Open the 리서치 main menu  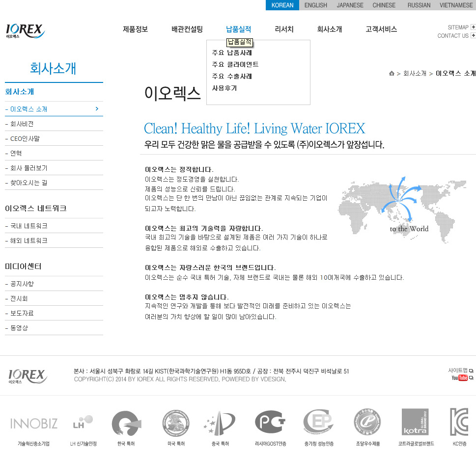[284, 29]
